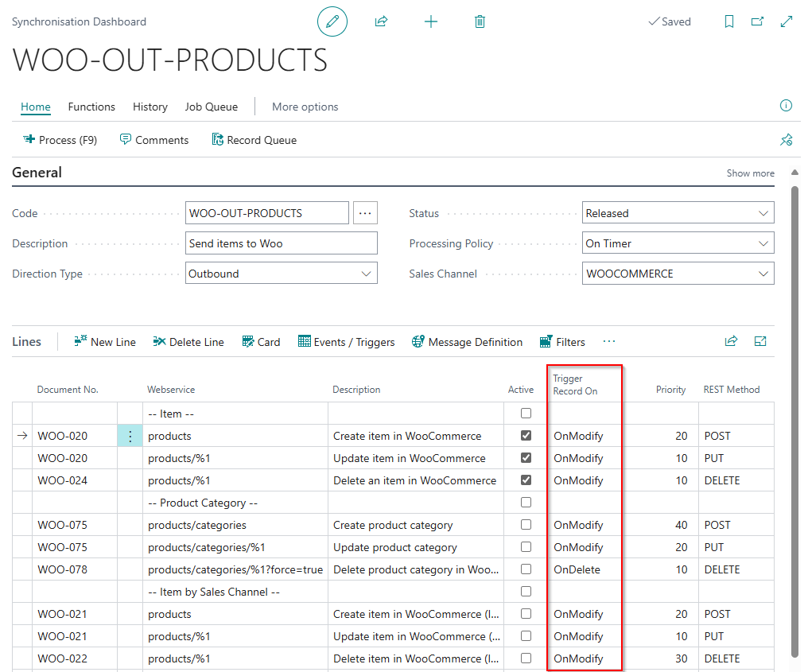808x672 pixels.
Task: Open page in new window icon
Action: pos(757,21)
